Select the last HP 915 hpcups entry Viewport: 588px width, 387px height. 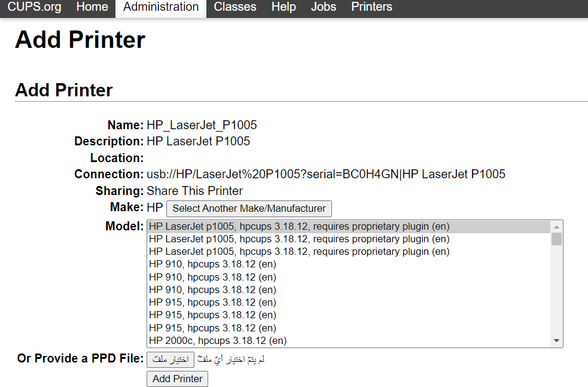(x=212, y=328)
